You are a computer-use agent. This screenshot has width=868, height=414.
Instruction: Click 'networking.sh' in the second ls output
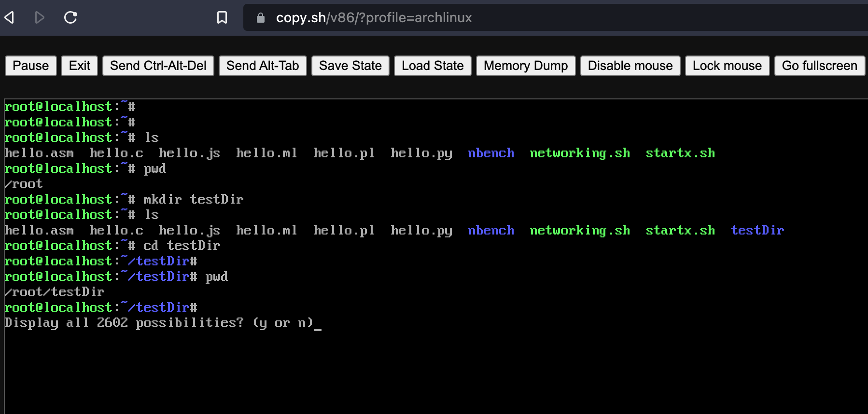click(580, 231)
